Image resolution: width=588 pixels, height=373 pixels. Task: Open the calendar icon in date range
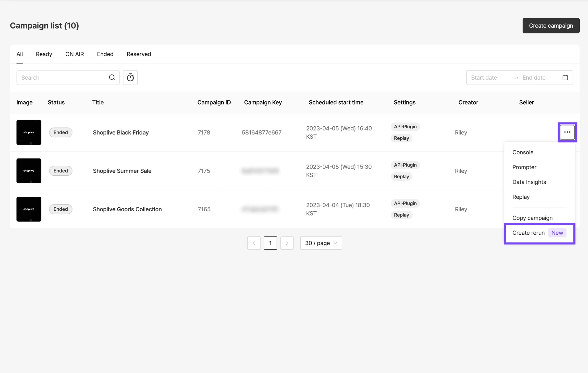(565, 78)
